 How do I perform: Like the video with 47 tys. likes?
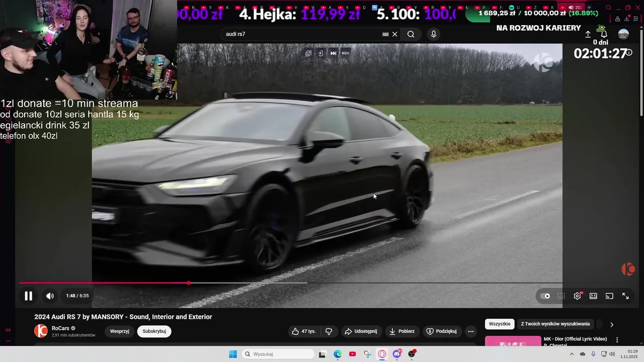pyautogui.click(x=303, y=331)
